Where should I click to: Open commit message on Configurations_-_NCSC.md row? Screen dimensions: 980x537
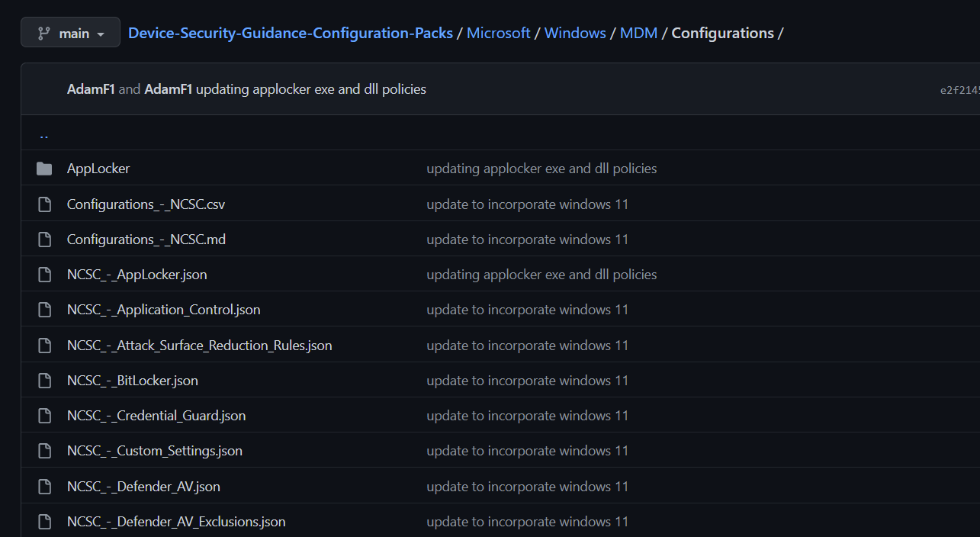pyautogui.click(x=528, y=240)
